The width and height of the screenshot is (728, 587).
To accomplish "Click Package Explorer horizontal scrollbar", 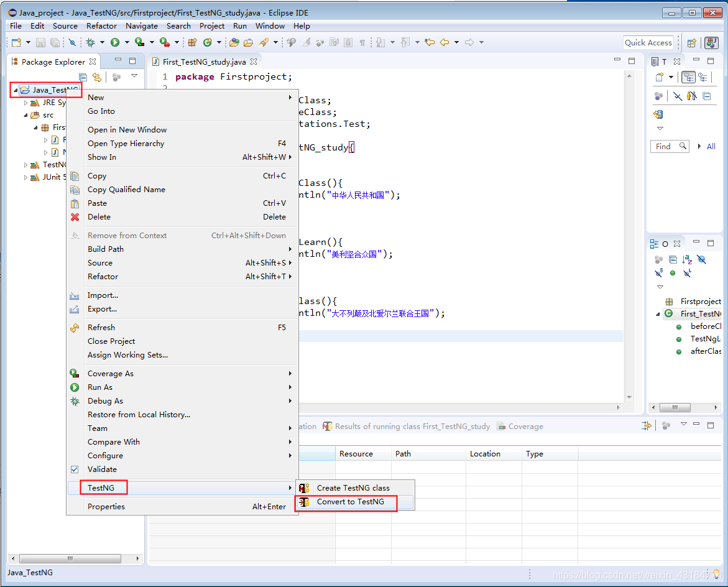I will coord(70,558).
